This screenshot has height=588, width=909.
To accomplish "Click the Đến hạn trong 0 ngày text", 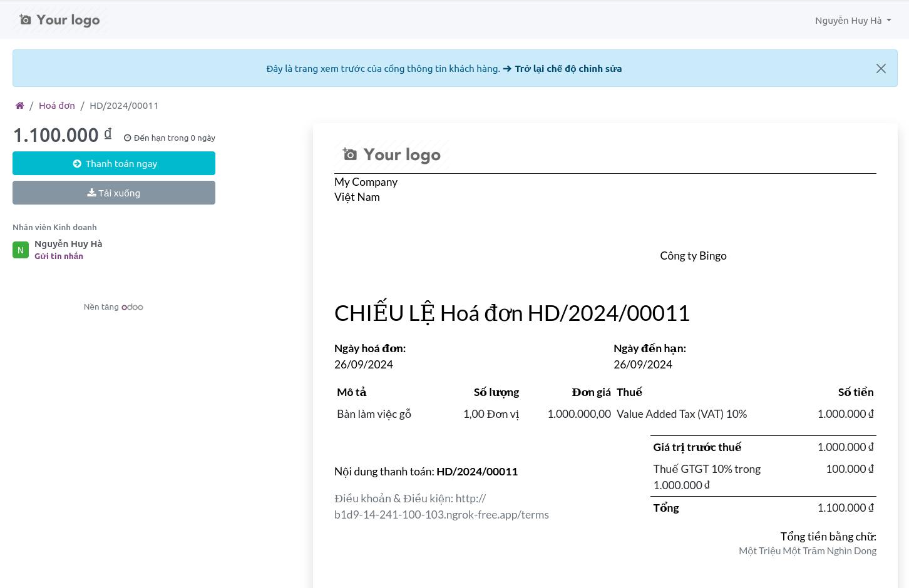I will [x=170, y=138].
